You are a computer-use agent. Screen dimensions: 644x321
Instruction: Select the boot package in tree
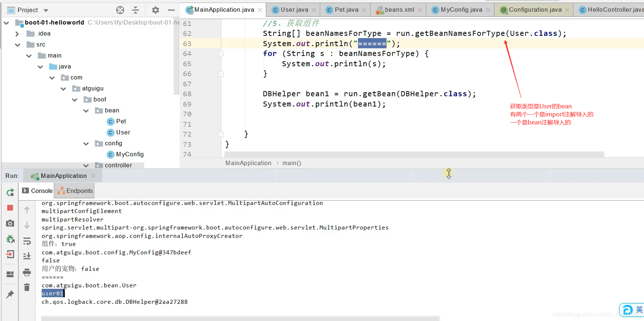(100, 100)
